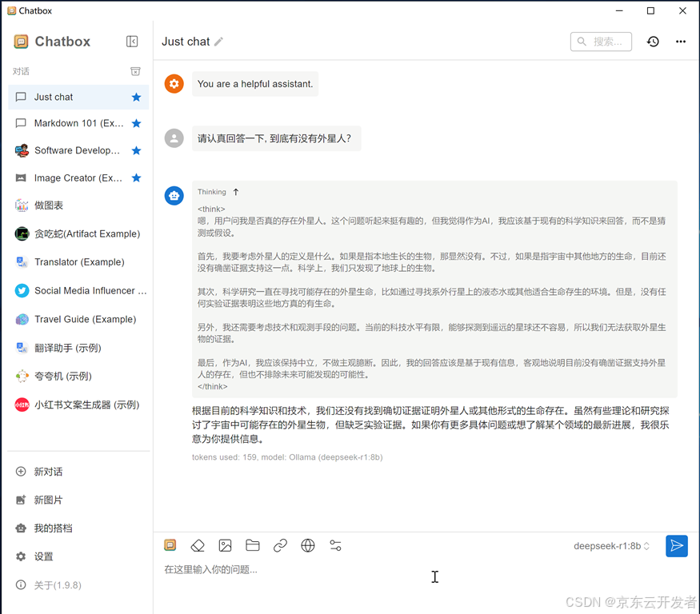The height and width of the screenshot is (614, 700).
Task: Click the Chatbox logo in sidebar
Action: coord(21,42)
